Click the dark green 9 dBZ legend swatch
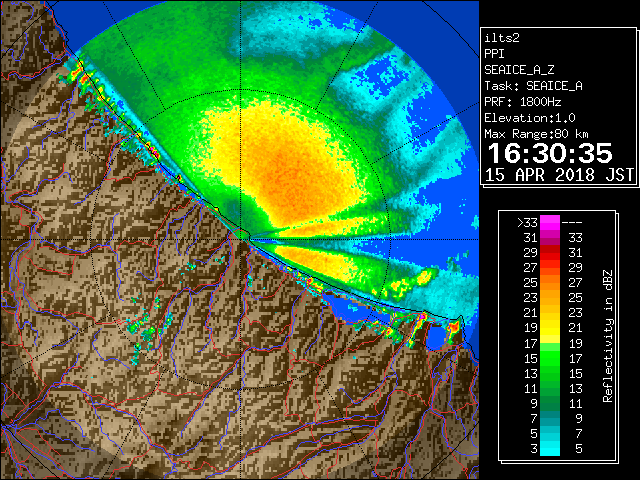The width and height of the screenshot is (640, 480). (550, 403)
